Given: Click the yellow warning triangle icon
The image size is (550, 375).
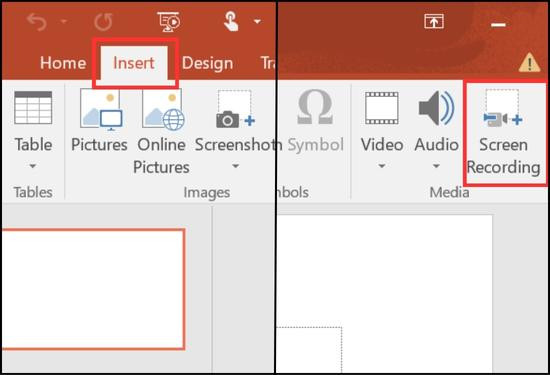Looking at the screenshot, I should pos(529,62).
